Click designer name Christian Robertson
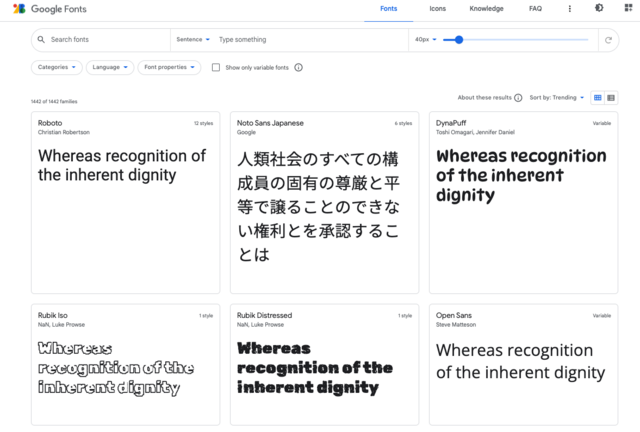The height and width of the screenshot is (432, 640). pos(64,132)
